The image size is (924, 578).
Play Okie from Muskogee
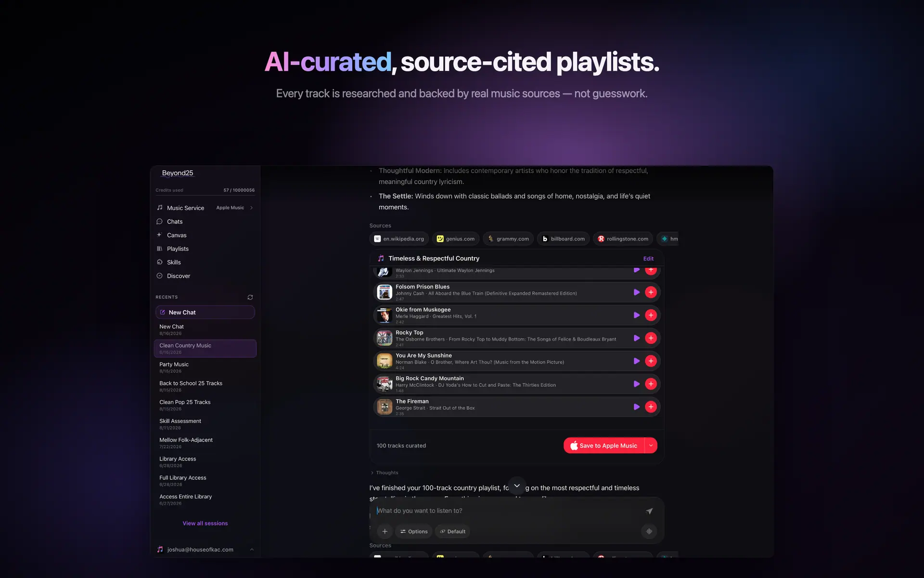coord(636,315)
